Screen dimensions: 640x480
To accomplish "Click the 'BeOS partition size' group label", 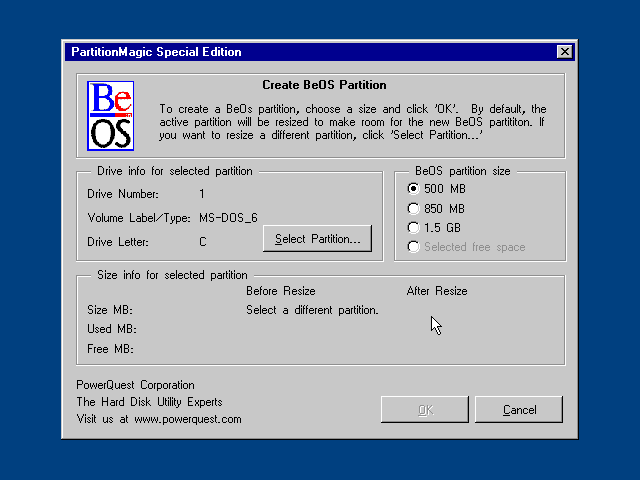I will pyautogui.click(x=463, y=171).
